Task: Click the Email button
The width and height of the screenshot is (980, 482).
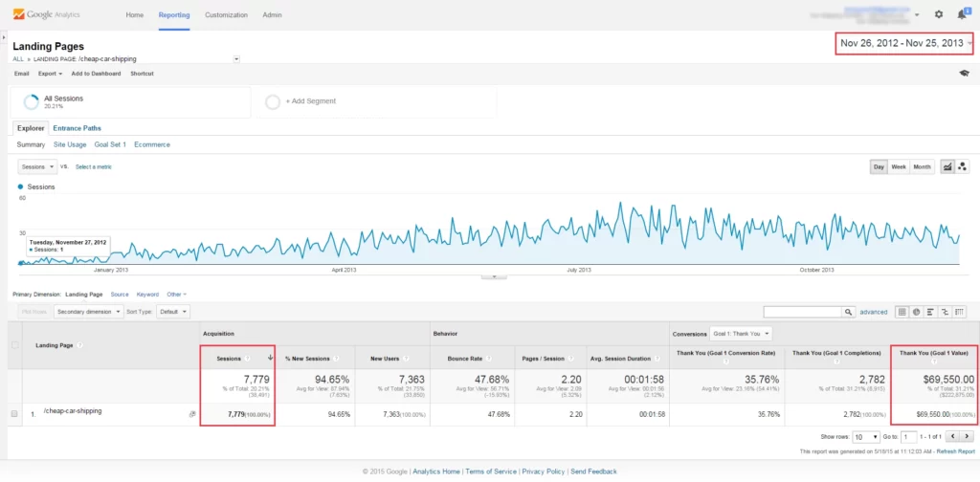Action: tap(22, 74)
